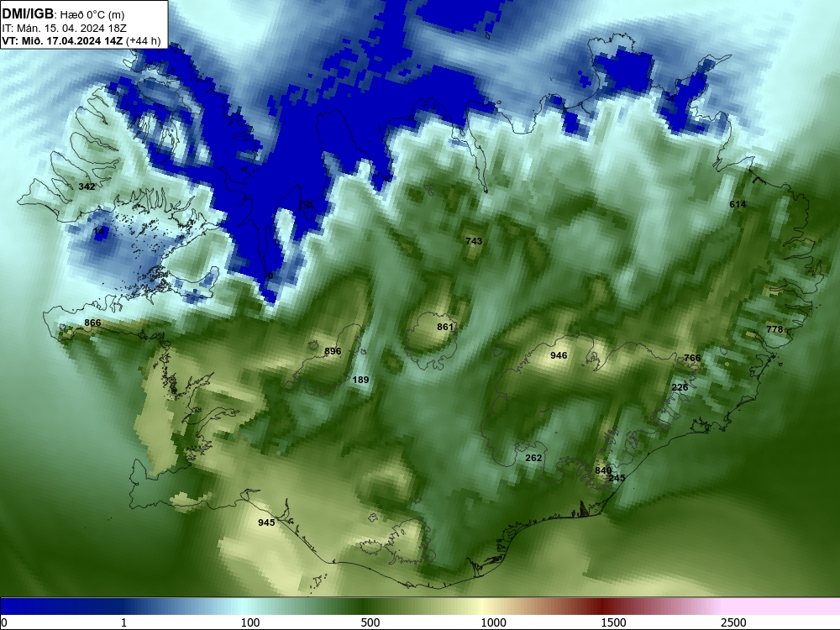840x630 pixels.
Task: Select the 245 value label
Action: (617, 478)
